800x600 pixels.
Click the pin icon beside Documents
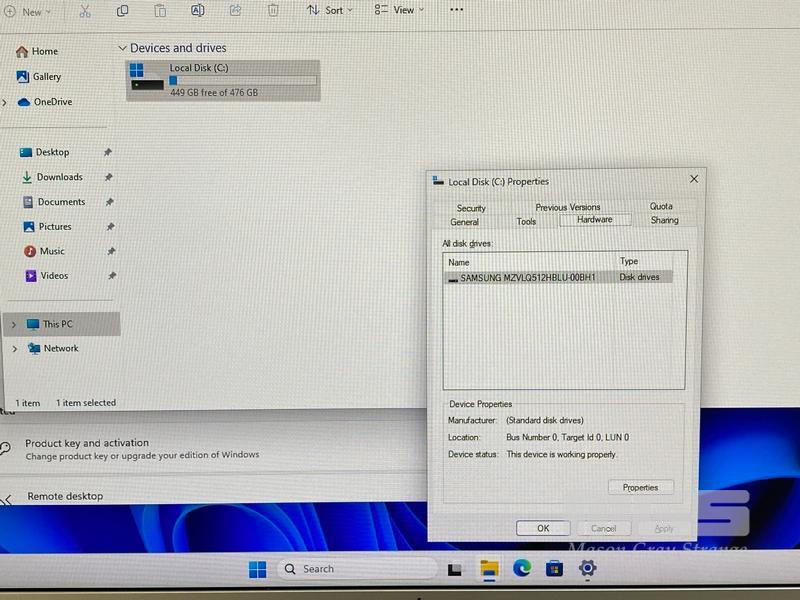[110, 202]
